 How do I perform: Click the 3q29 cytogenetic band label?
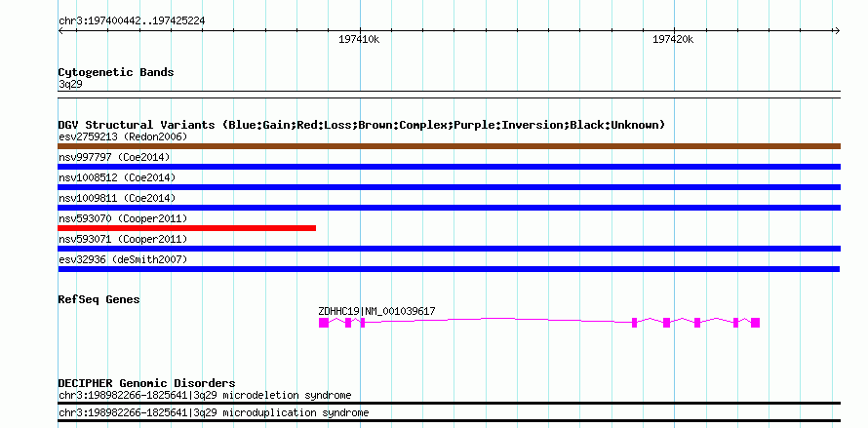click(x=70, y=85)
